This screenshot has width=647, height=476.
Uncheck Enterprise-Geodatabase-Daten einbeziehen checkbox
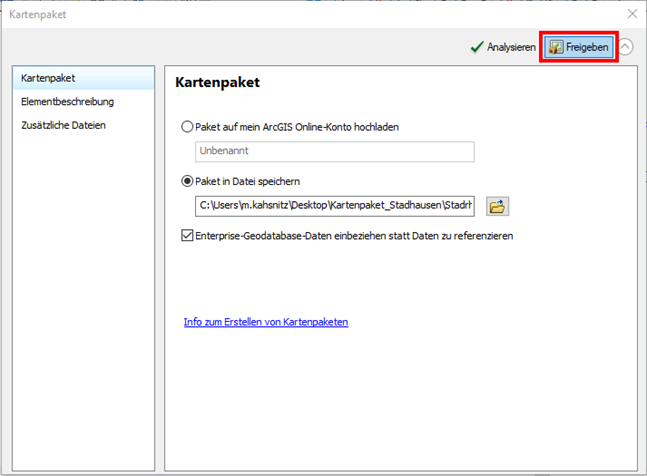pyautogui.click(x=187, y=236)
